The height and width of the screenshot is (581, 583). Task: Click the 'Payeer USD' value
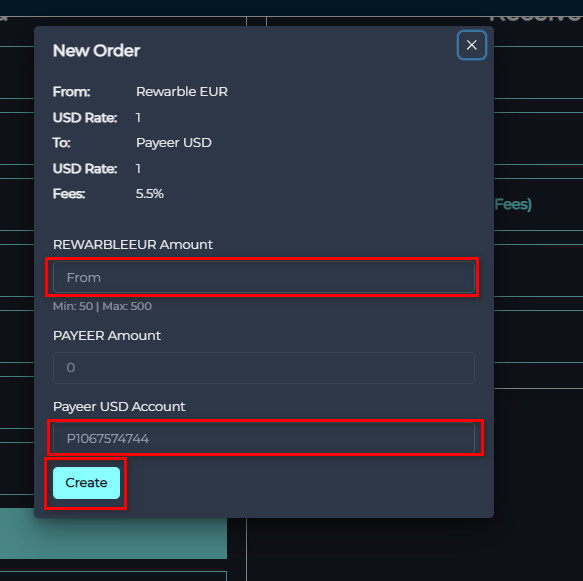(174, 143)
